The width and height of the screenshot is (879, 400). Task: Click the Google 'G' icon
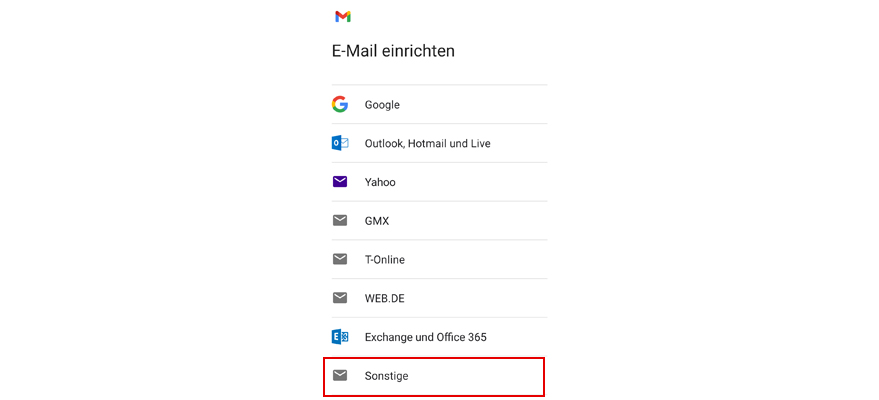tap(340, 104)
